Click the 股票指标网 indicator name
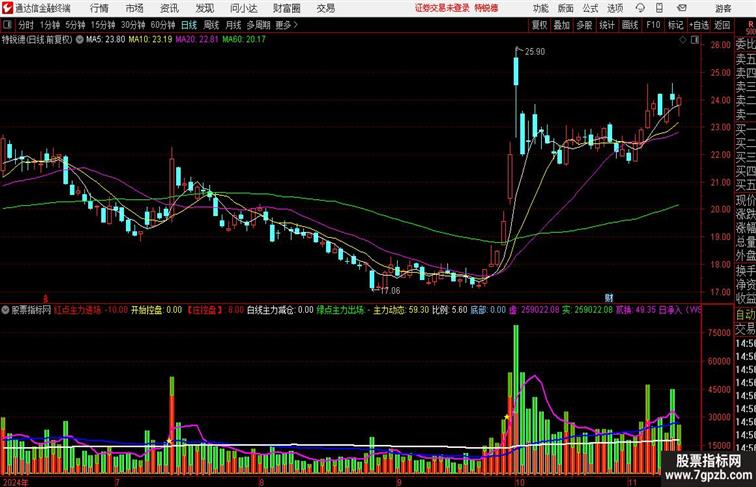The image size is (756, 487). click(x=31, y=310)
